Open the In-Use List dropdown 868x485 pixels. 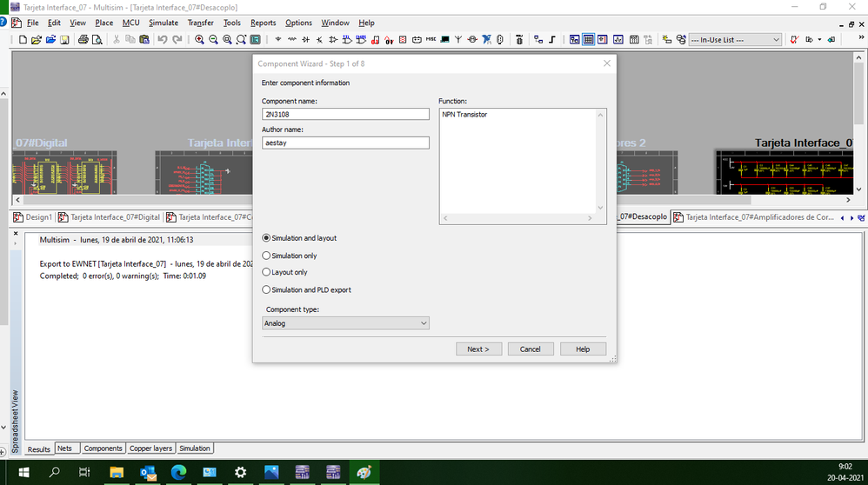coord(735,39)
